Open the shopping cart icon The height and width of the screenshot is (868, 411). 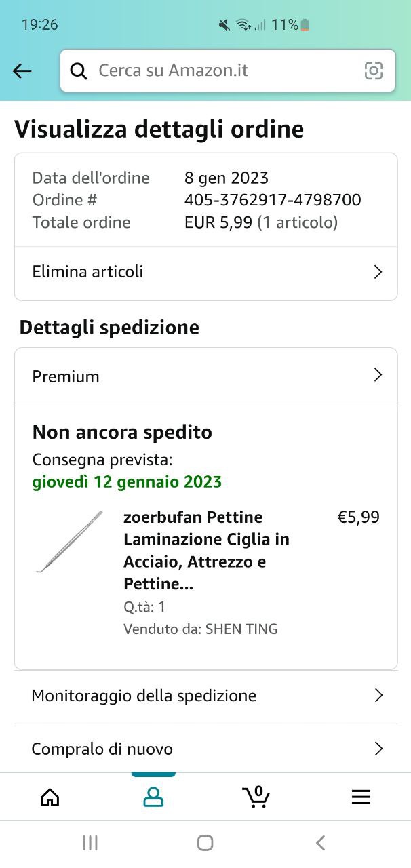256,797
